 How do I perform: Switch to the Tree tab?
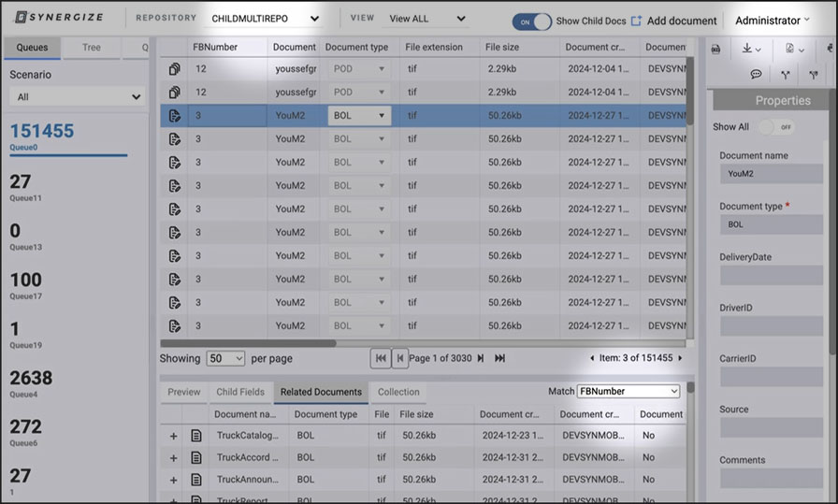[x=92, y=48]
